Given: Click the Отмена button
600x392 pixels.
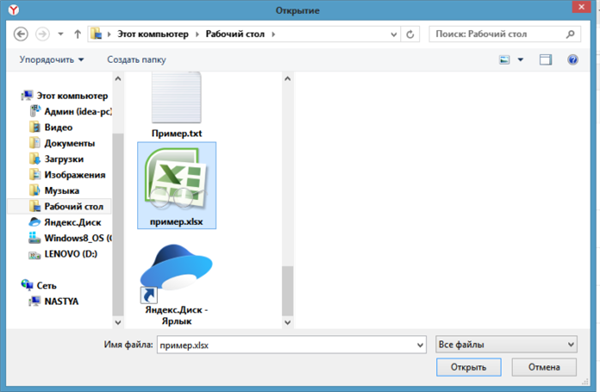Looking at the screenshot, I should tap(544, 367).
